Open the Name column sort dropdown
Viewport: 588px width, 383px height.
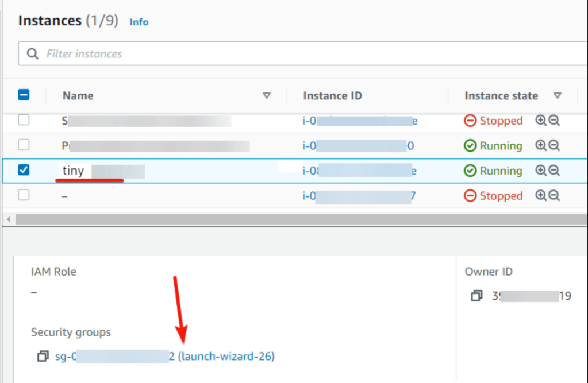266,96
